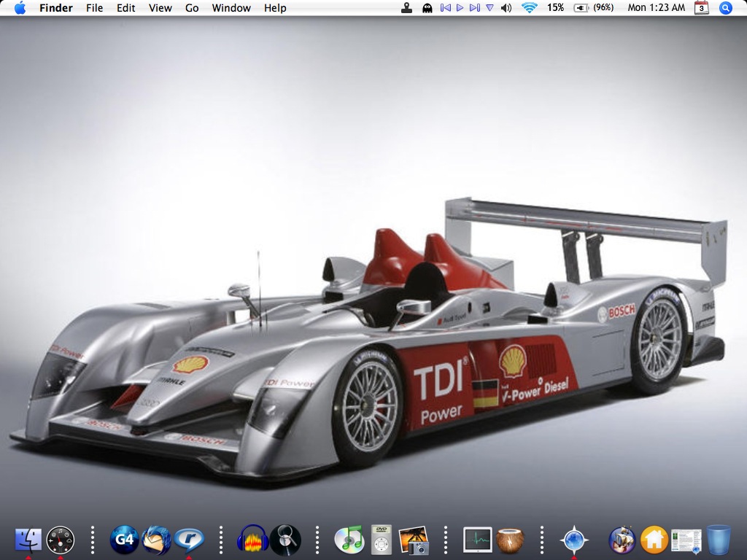Open the calendar menu bar icon
This screenshot has width=747, height=560.
[701, 7]
